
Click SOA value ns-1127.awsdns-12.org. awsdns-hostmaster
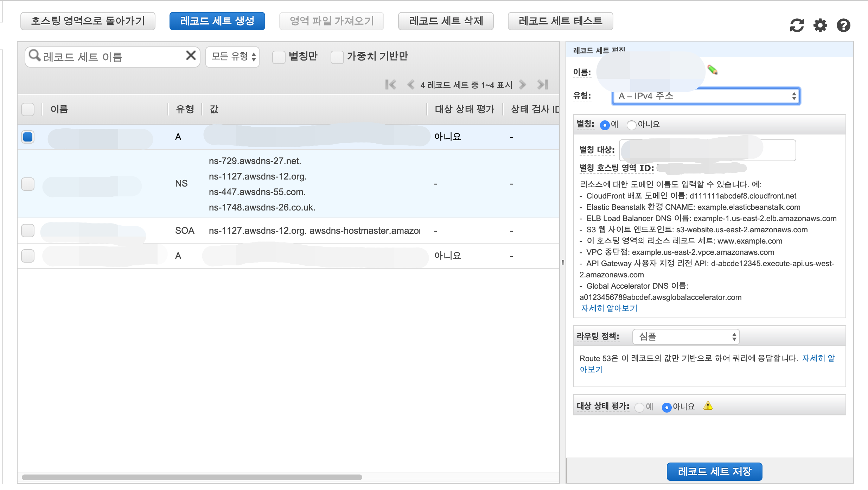pyautogui.click(x=314, y=231)
